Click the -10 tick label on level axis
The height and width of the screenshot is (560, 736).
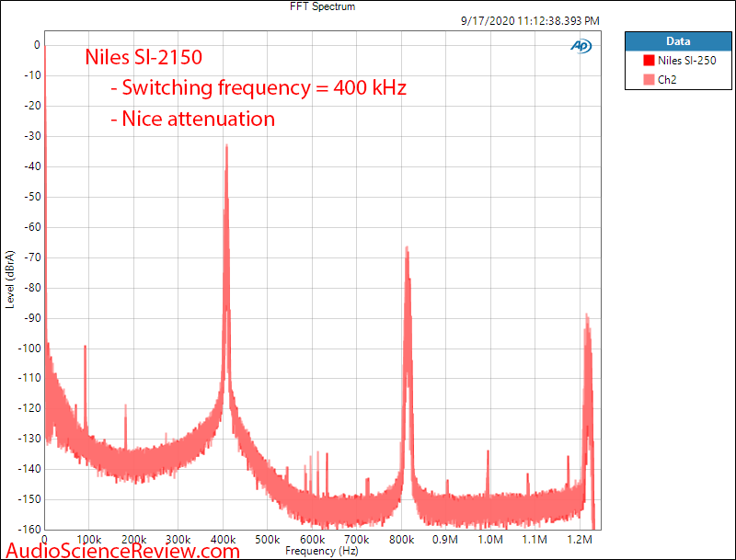[x=32, y=75]
